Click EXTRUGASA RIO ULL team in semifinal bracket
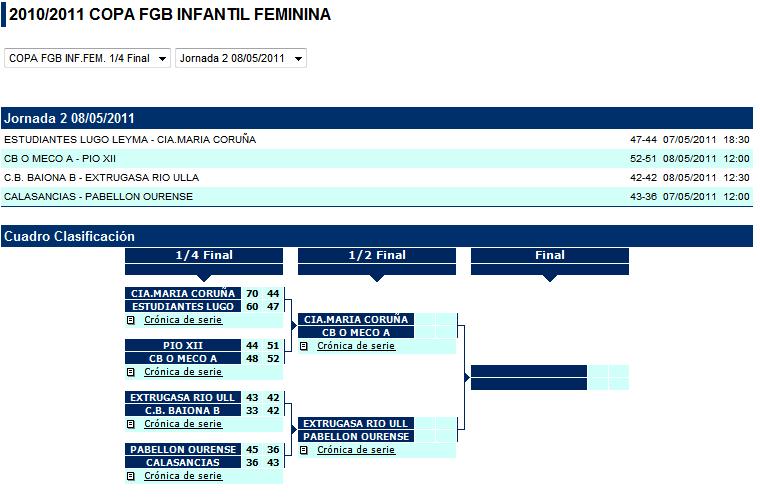The image size is (760, 504). 356,423
